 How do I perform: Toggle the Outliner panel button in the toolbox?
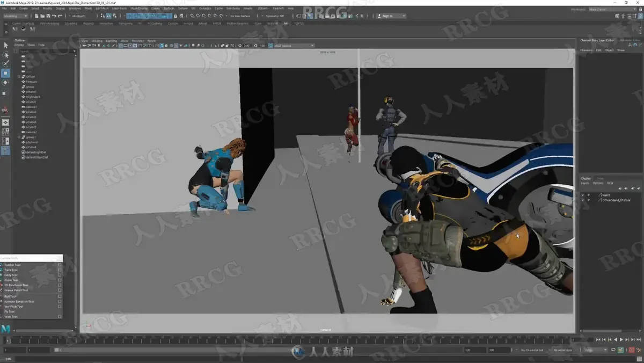[x=5, y=151]
